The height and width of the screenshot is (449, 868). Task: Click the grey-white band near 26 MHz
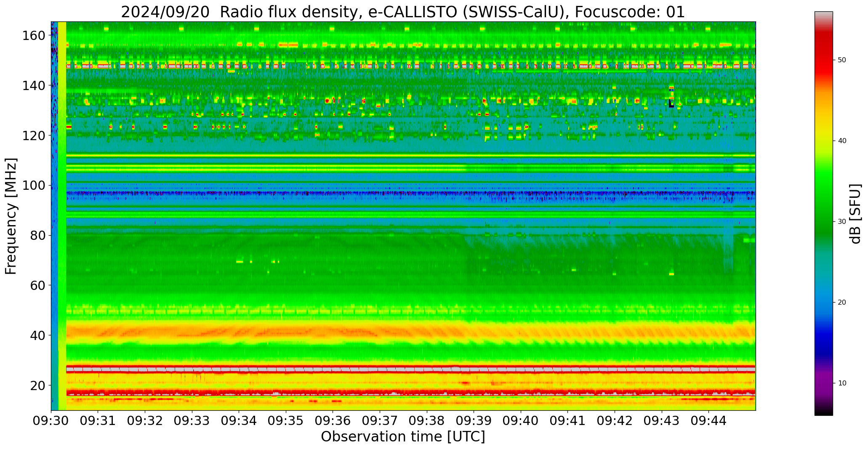coord(410,369)
